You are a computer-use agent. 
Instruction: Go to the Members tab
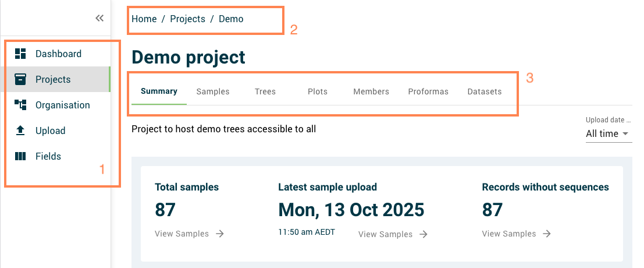click(x=371, y=91)
